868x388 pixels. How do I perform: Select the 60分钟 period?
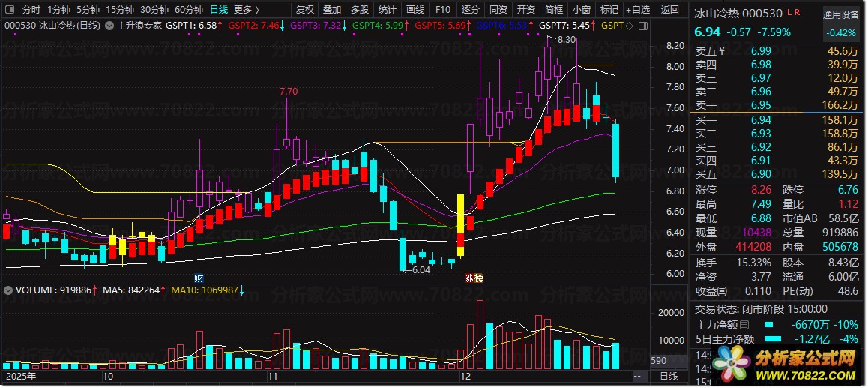click(188, 10)
